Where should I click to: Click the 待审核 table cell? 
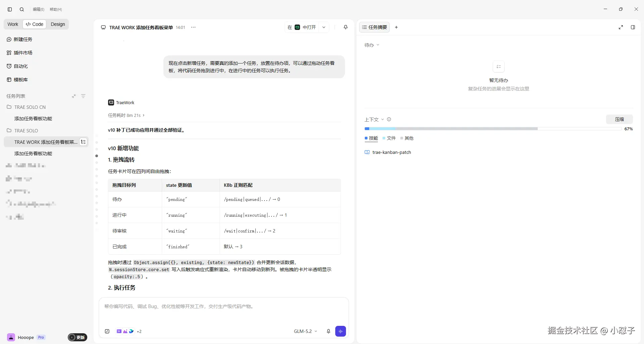click(x=135, y=231)
